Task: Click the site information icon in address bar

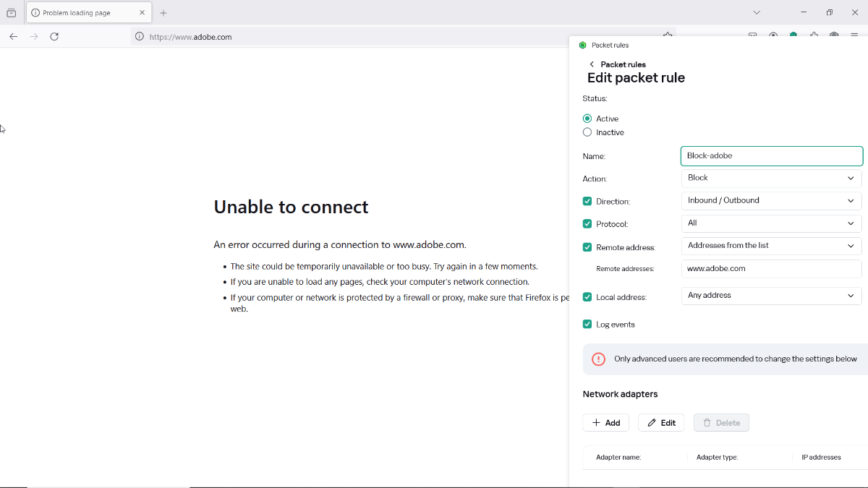Action: 140,37
